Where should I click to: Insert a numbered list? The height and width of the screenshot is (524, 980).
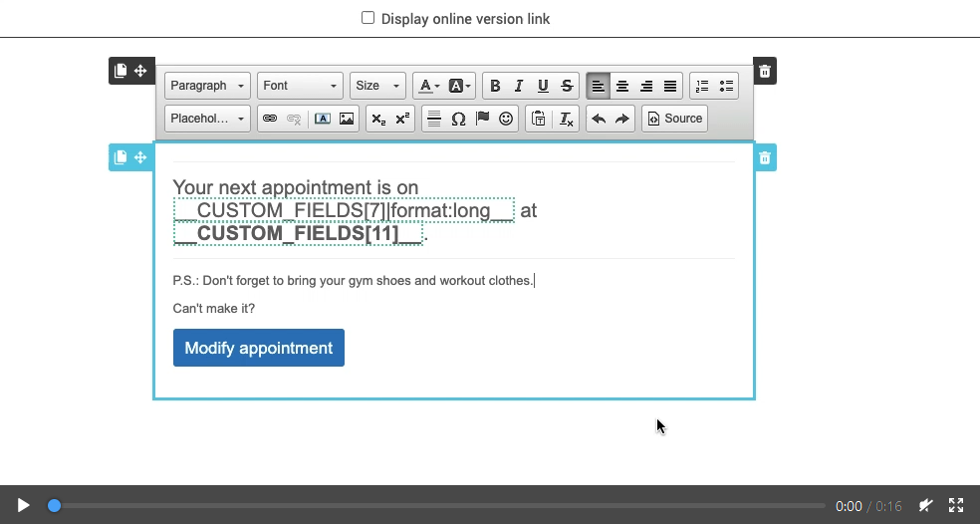click(702, 86)
